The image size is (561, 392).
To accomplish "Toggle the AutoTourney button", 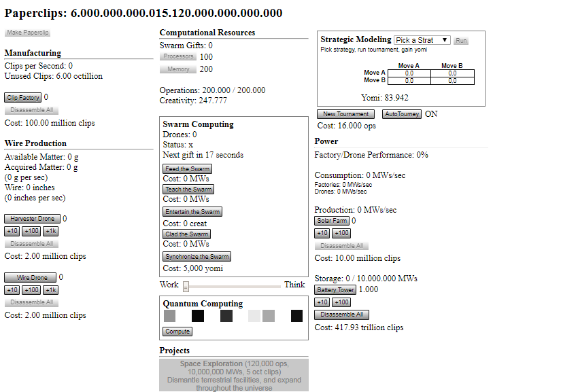I will 402,114.
